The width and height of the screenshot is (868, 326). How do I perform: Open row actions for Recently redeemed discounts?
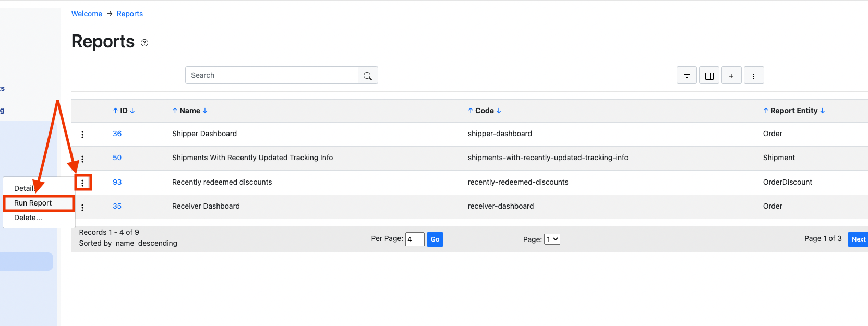(x=82, y=183)
